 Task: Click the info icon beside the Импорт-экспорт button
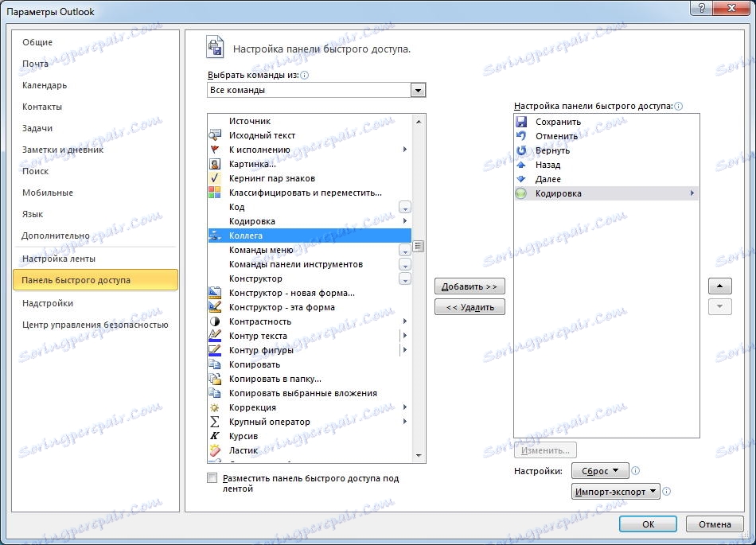click(x=666, y=492)
